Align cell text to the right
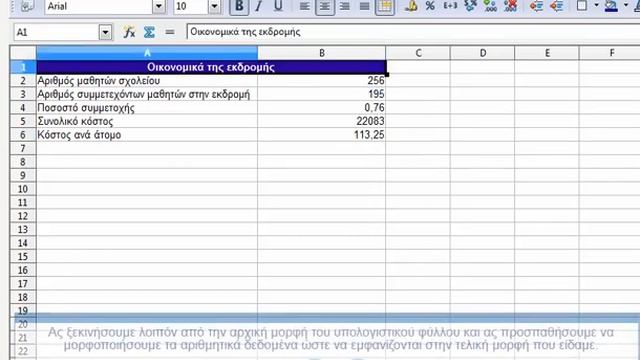Screen dimensions: 640x360 (345, 6)
